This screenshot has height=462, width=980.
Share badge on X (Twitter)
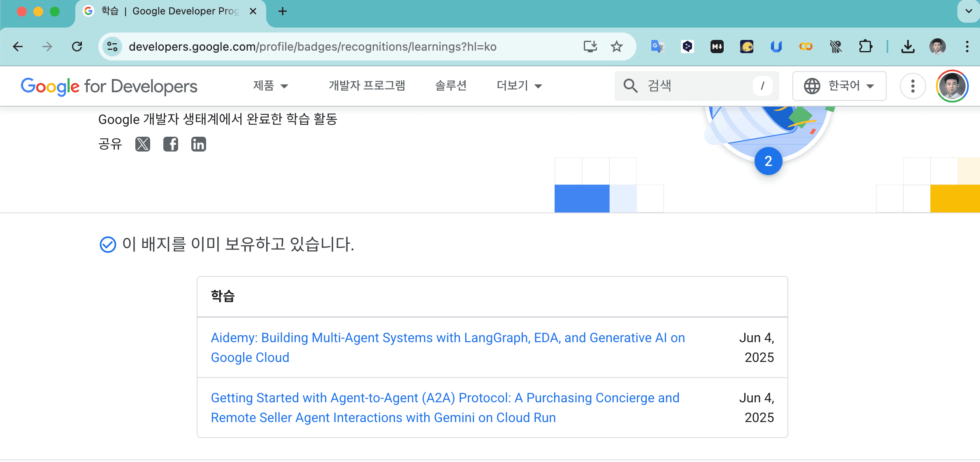[143, 144]
